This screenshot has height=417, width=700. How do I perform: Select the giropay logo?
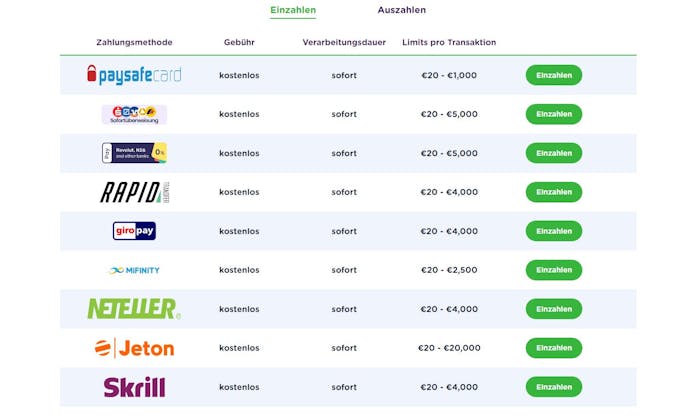pos(134,231)
